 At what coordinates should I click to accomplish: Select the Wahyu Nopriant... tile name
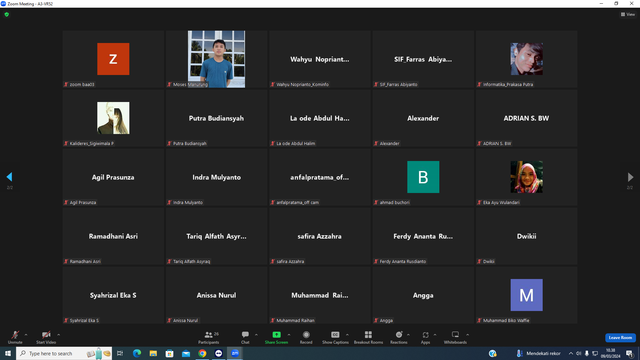coord(320,59)
